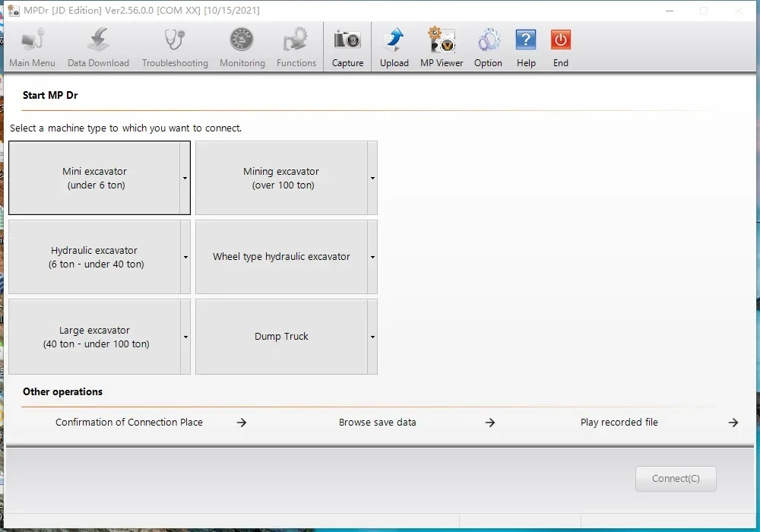The image size is (760, 532).
Task: Select the Hydraulic excavator machine type
Action: click(x=94, y=257)
